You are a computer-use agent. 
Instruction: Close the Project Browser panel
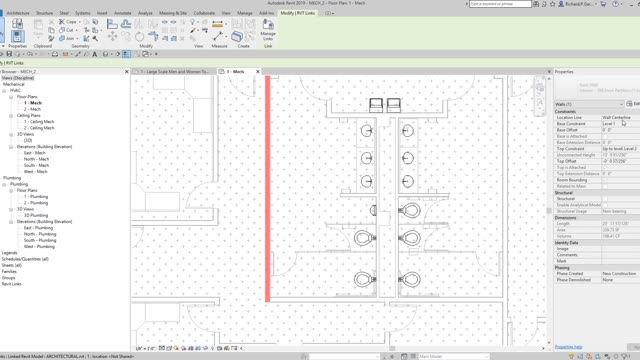pos(126,71)
